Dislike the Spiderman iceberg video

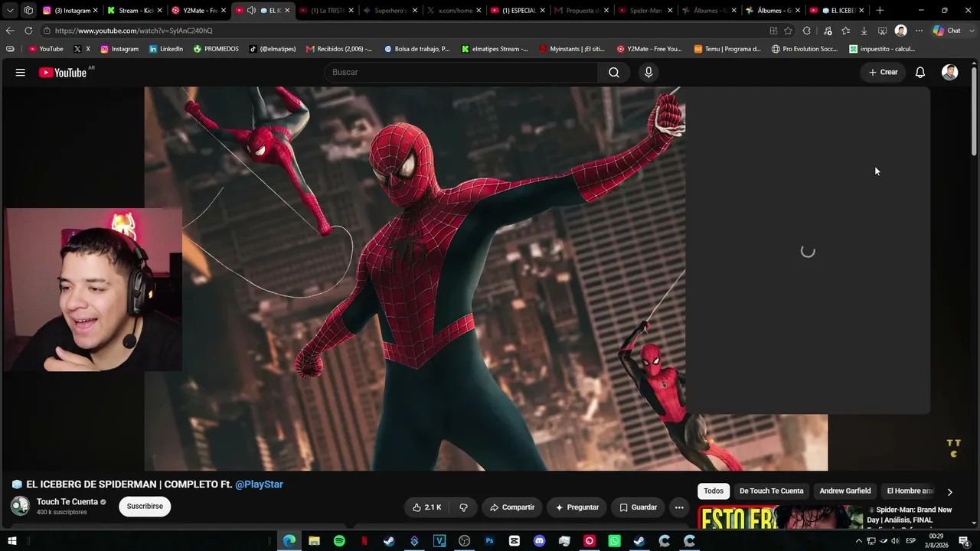(x=463, y=507)
